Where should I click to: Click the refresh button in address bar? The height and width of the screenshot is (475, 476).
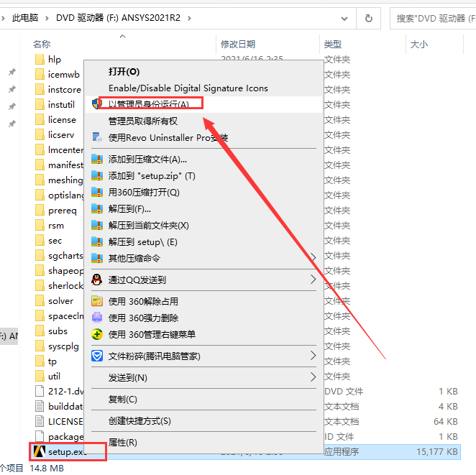click(369, 19)
